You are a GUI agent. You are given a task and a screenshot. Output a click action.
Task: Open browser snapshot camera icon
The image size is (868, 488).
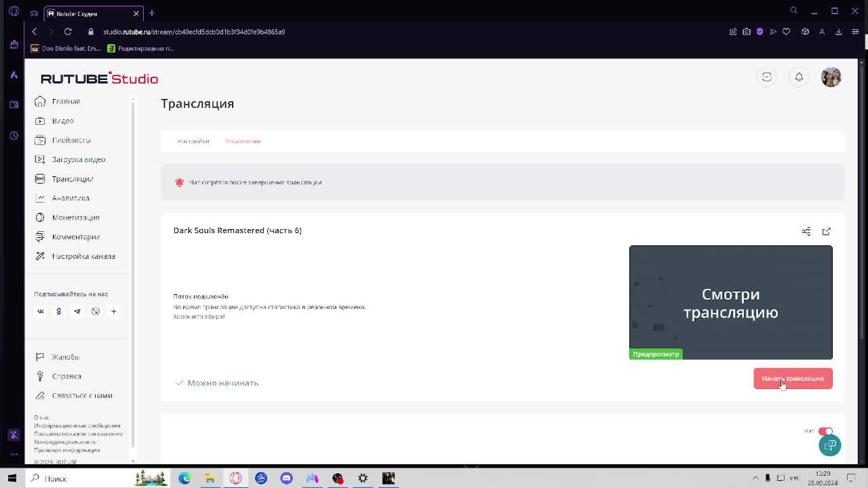(747, 31)
